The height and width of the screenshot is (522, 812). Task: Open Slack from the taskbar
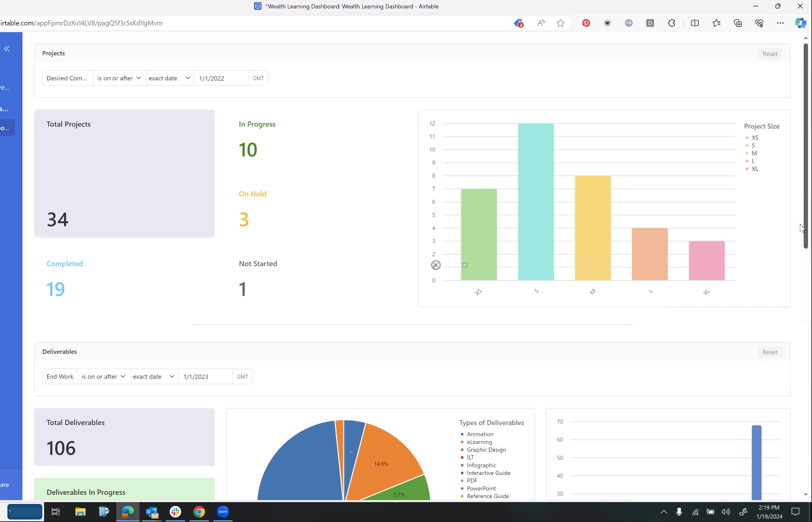(x=176, y=512)
